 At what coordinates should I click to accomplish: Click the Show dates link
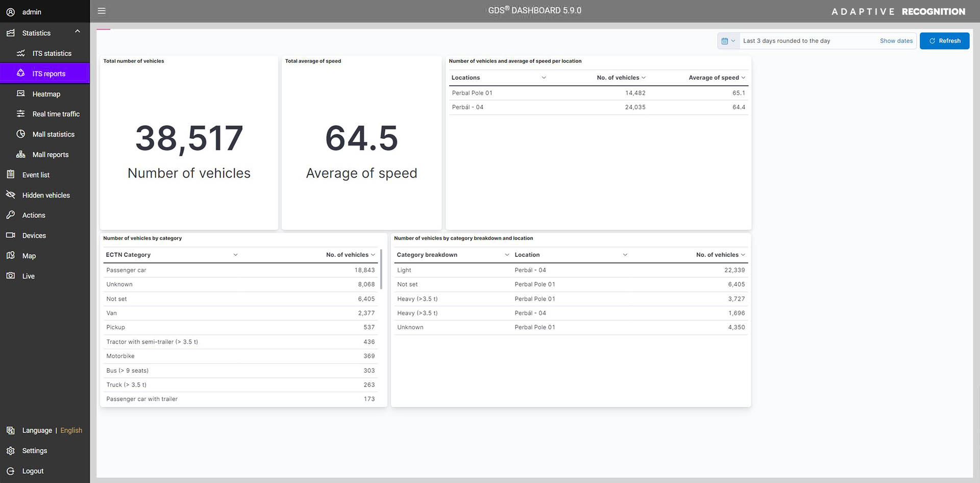(x=896, y=41)
